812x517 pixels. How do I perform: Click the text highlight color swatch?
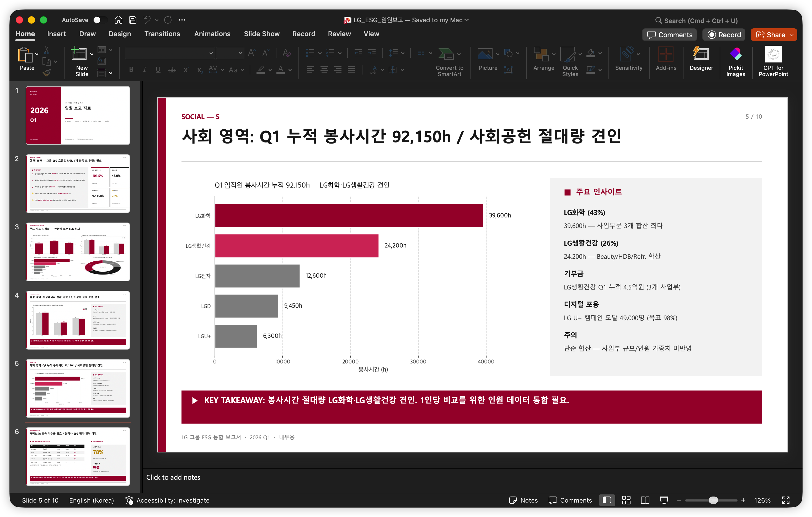pos(260,70)
